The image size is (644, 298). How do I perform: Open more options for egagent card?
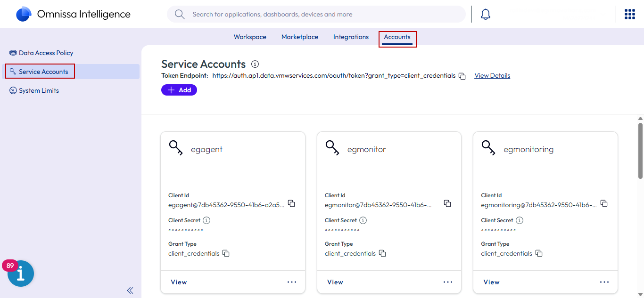click(x=292, y=282)
